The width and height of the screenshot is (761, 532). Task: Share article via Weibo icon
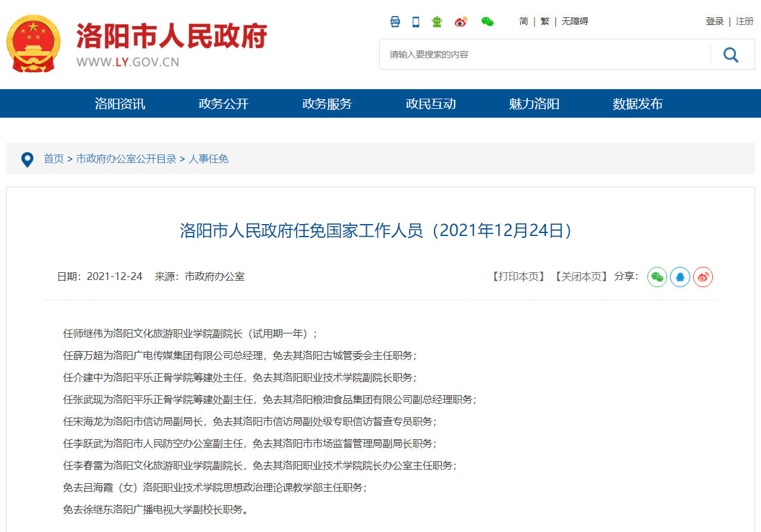tap(703, 277)
